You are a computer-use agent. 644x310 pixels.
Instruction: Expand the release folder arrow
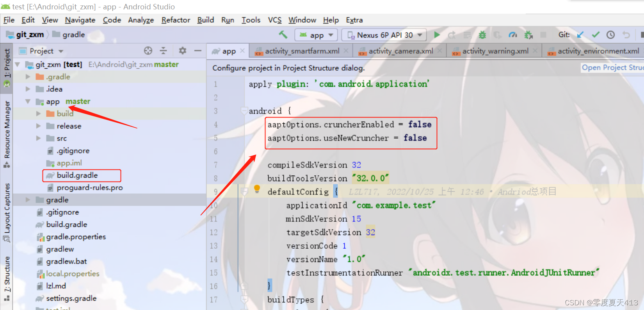click(x=38, y=126)
